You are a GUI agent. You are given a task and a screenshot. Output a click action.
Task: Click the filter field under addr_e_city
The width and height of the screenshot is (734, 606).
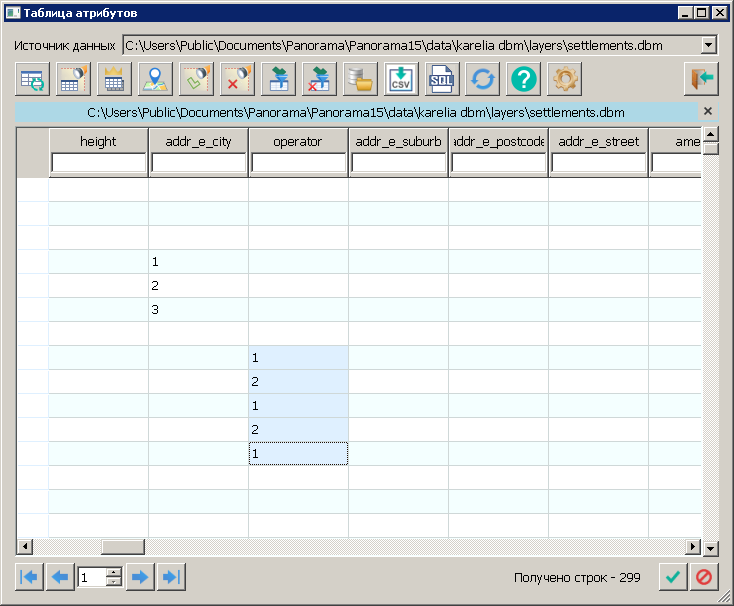pos(198,163)
